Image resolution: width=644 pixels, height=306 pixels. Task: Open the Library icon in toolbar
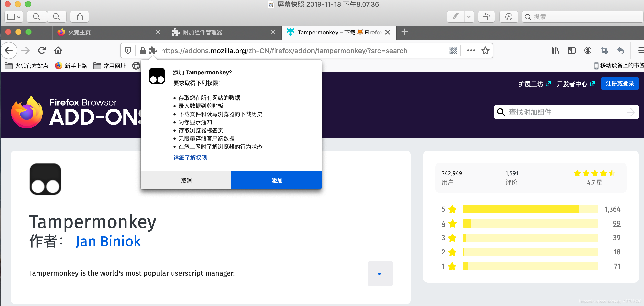coord(555,51)
